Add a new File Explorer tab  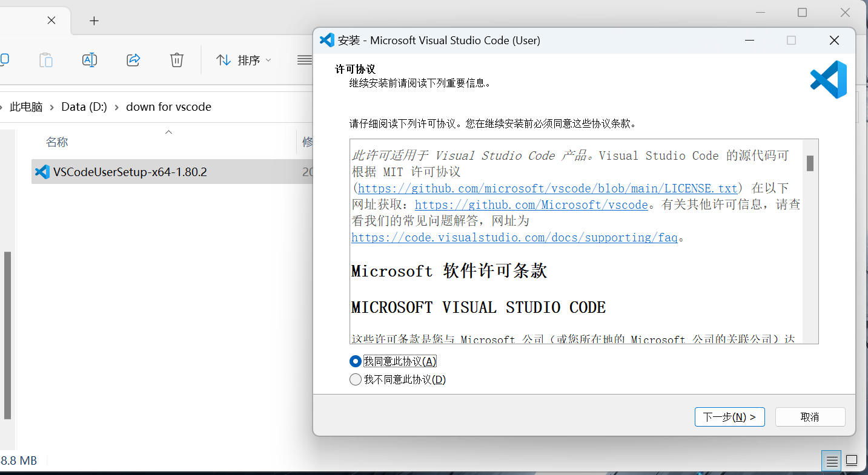coord(94,21)
